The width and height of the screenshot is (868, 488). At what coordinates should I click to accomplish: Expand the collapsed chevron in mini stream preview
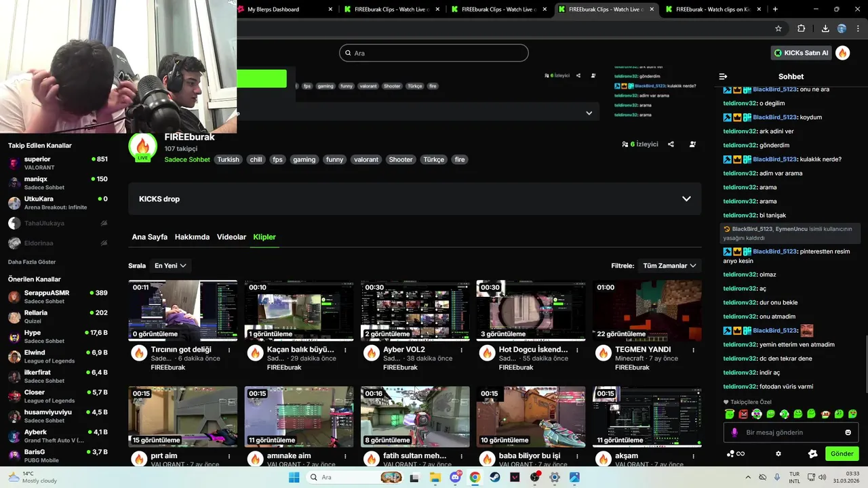pos(589,113)
